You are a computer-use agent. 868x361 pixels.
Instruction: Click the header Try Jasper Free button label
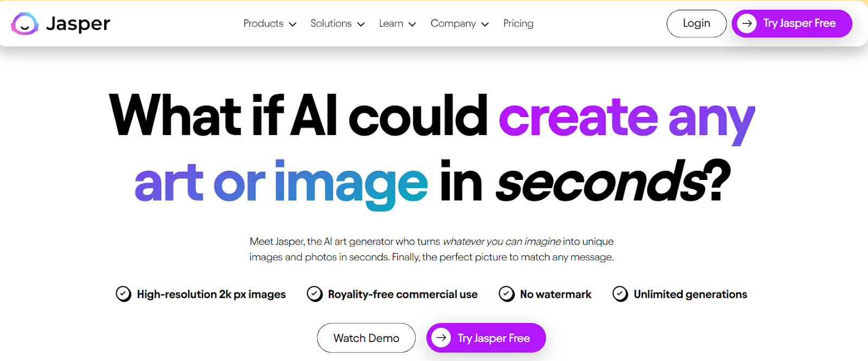point(799,23)
